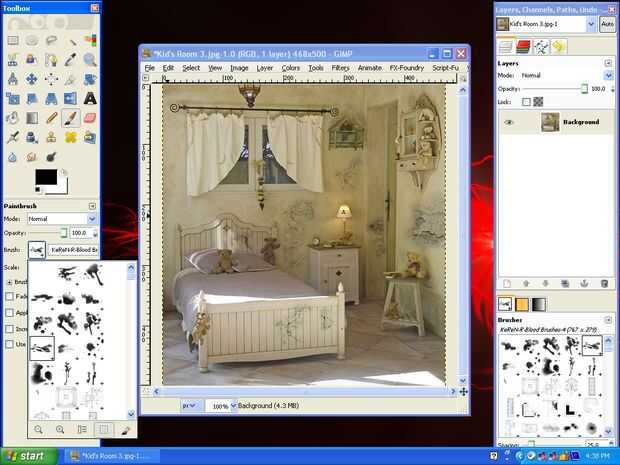Create a new layer
Viewport: 620px width, 465px height.
tap(507, 284)
